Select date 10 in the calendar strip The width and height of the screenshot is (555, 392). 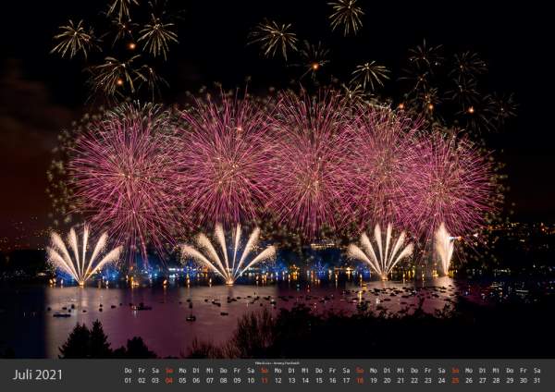251,381
